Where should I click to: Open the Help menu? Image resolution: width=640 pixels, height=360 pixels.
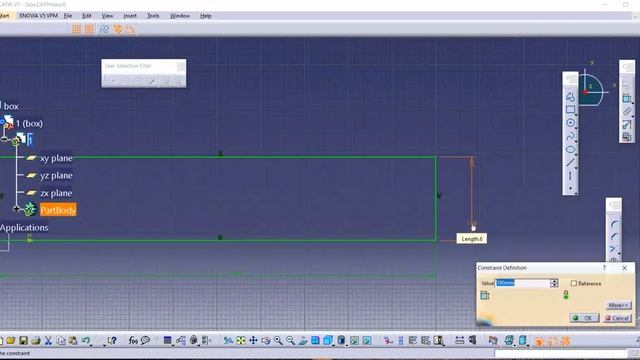click(206, 16)
